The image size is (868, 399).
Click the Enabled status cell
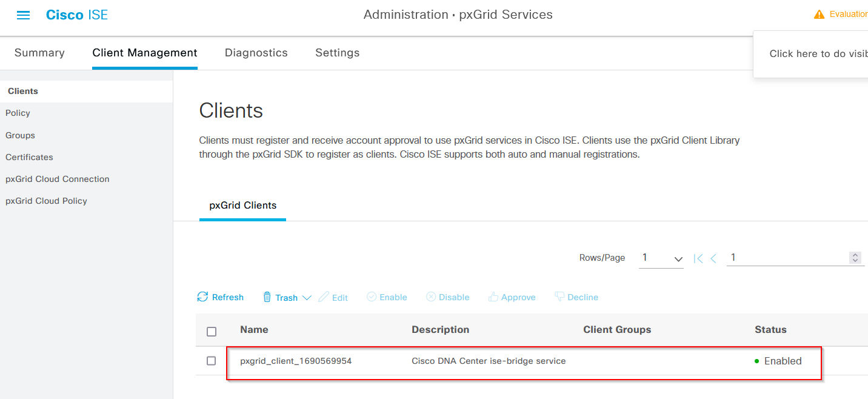[778, 361]
